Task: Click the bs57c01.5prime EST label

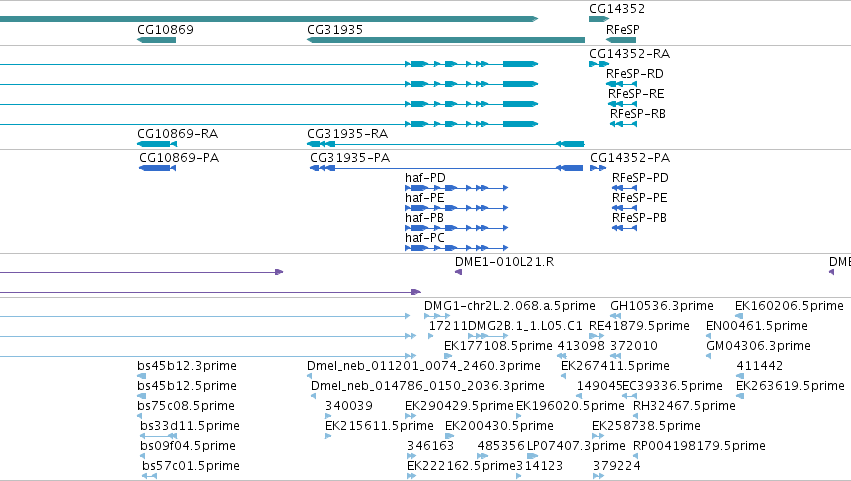Action: click(190, 466)
